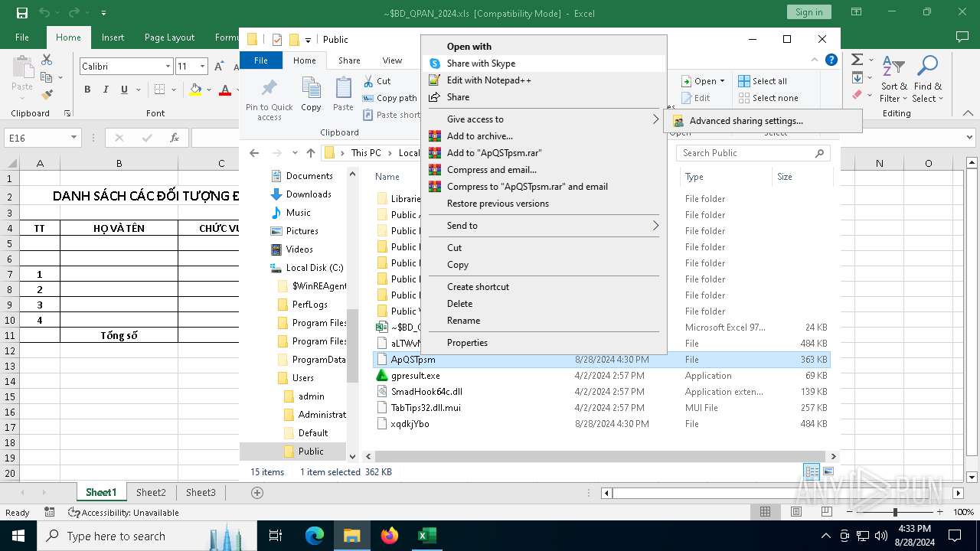Select Videos in navigation pane
Image resolution: width=980 pixels, height=551 pixels.
pos(299,249)
